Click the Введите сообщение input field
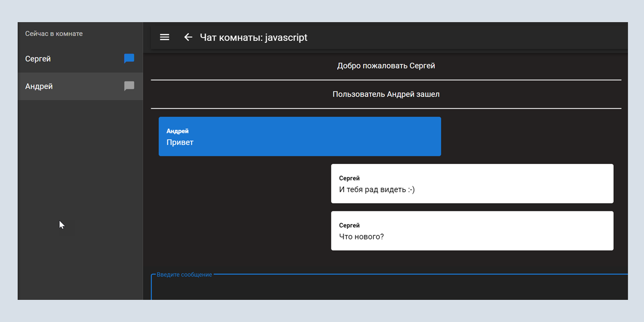This screenshot has height=322, width=644. (x=386, y=289)
